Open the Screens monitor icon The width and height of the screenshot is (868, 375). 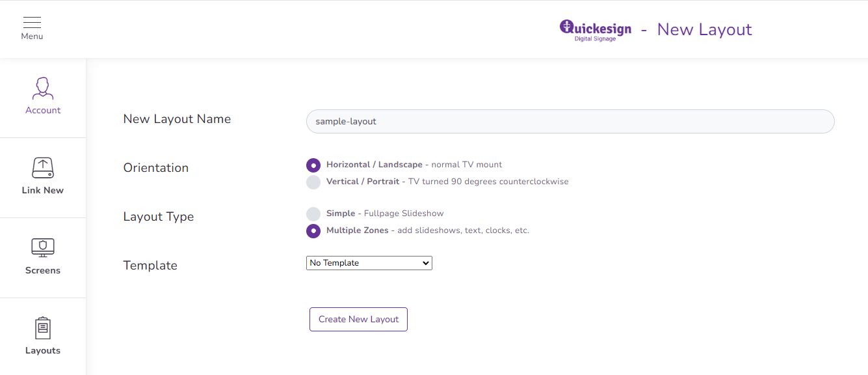(x=43, y=248)
